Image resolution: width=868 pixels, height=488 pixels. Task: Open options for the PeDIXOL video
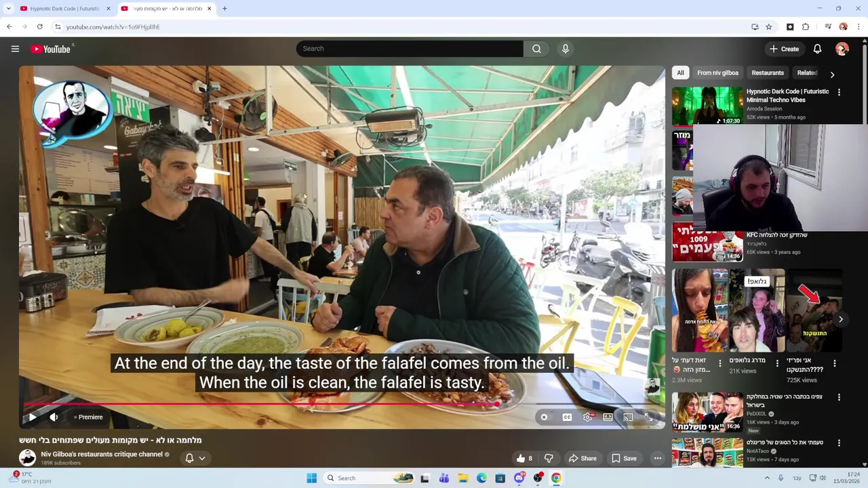(x=839, y=397)
